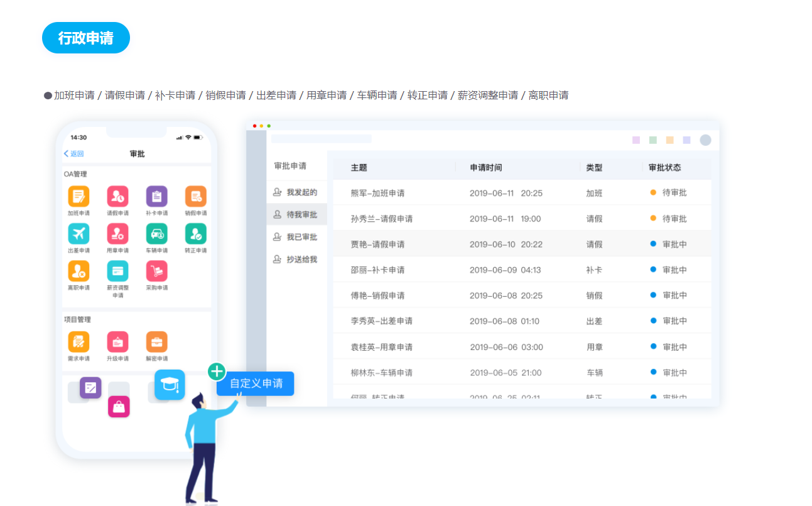Tap the 请假申请 leave request icon
The width and height of the screenshot is (812, 506).
point(117,197)
